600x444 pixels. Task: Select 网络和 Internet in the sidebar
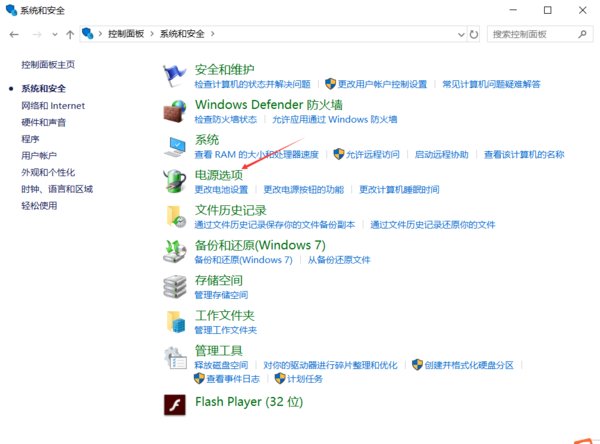[x=53, y=106]
